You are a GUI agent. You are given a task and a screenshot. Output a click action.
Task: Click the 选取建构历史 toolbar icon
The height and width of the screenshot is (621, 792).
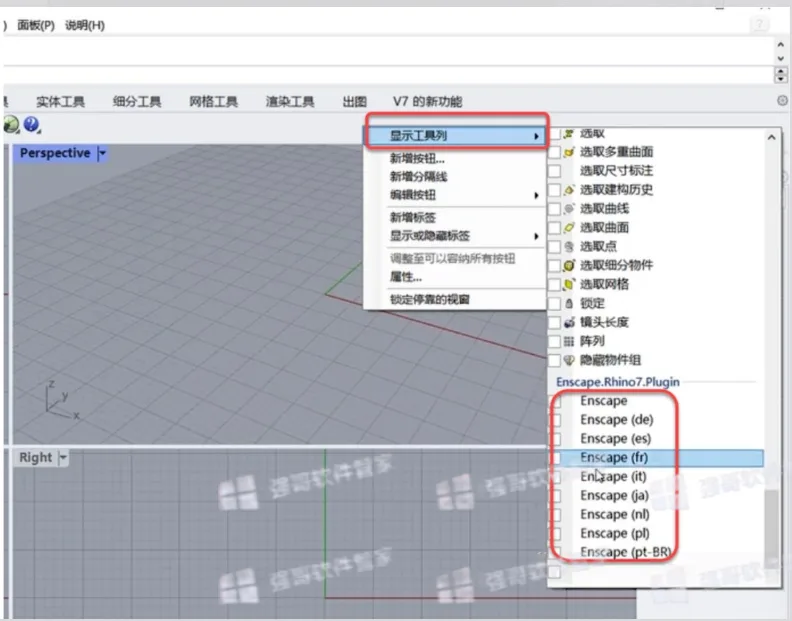[569, 190]
